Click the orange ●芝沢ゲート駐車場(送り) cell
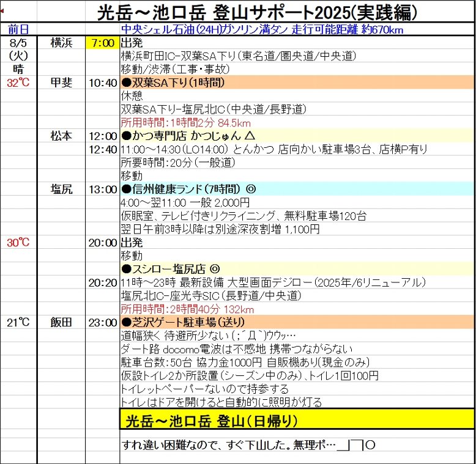Viewport: 476px width, 464px height. (x=297, y=322)
